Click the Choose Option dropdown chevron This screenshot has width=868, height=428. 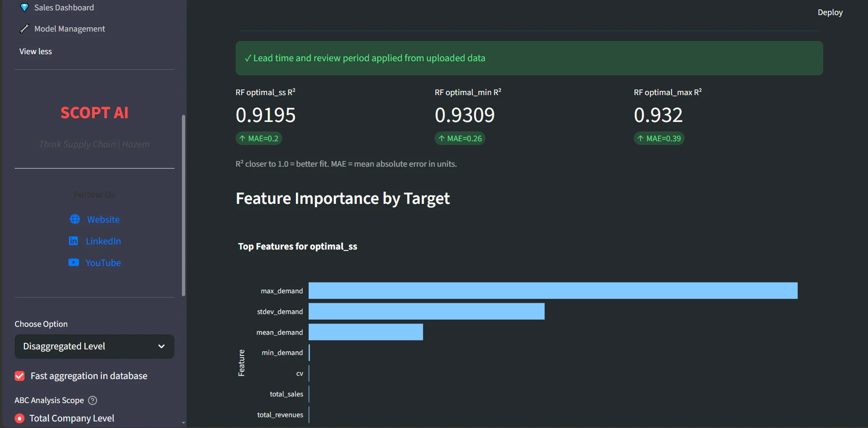161,347
